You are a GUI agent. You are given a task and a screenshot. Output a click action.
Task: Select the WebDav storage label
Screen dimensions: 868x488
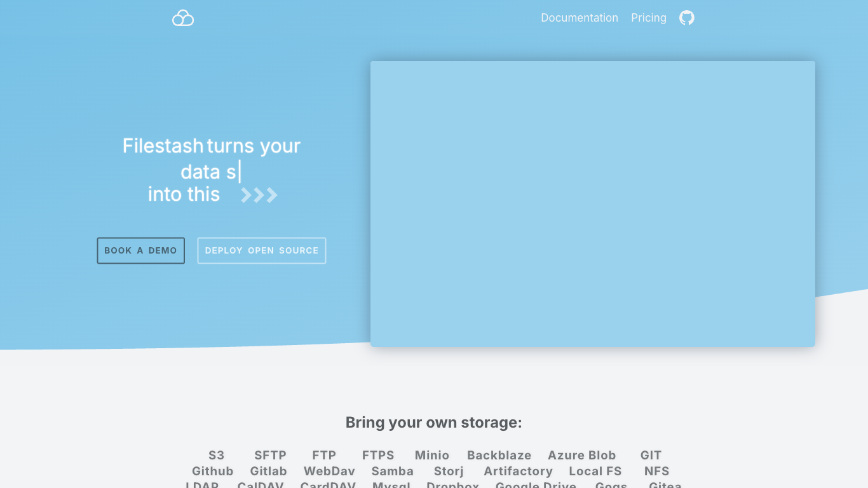[329, 471]
